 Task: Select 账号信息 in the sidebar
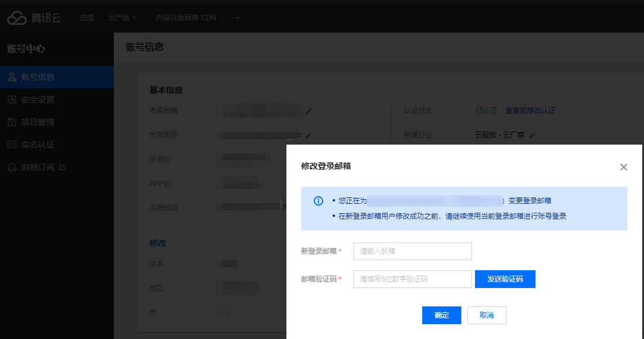(57, 76)
